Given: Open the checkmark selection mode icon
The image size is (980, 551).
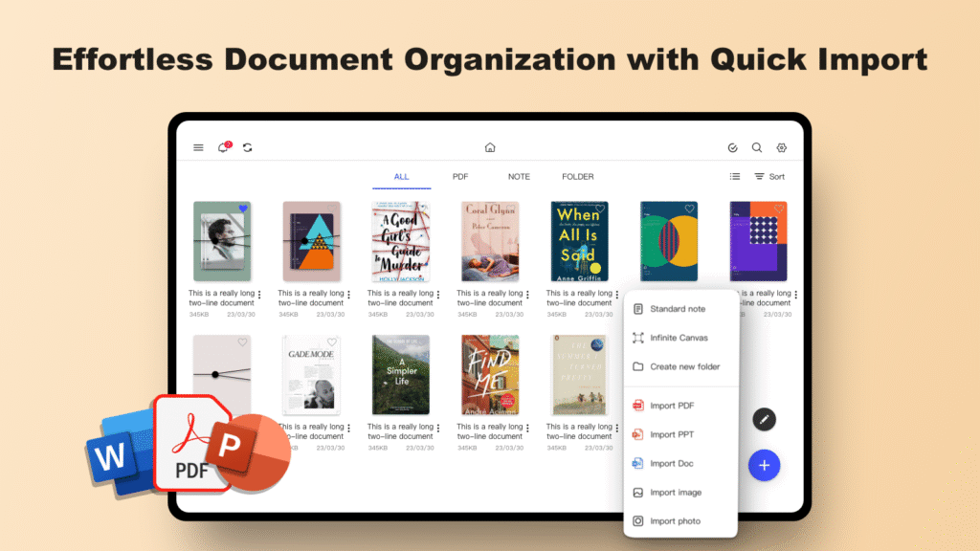Looking at the screenshot, I should pos(733,147).
